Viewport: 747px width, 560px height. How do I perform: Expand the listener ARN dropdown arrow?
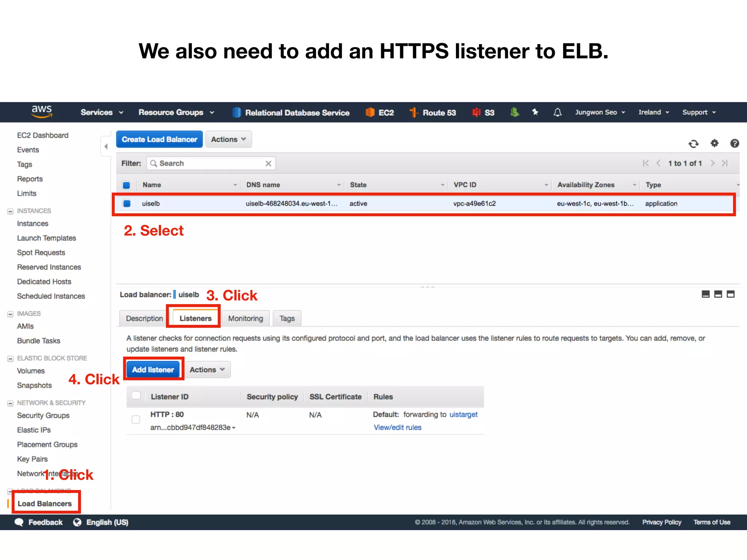pos(233,428)
